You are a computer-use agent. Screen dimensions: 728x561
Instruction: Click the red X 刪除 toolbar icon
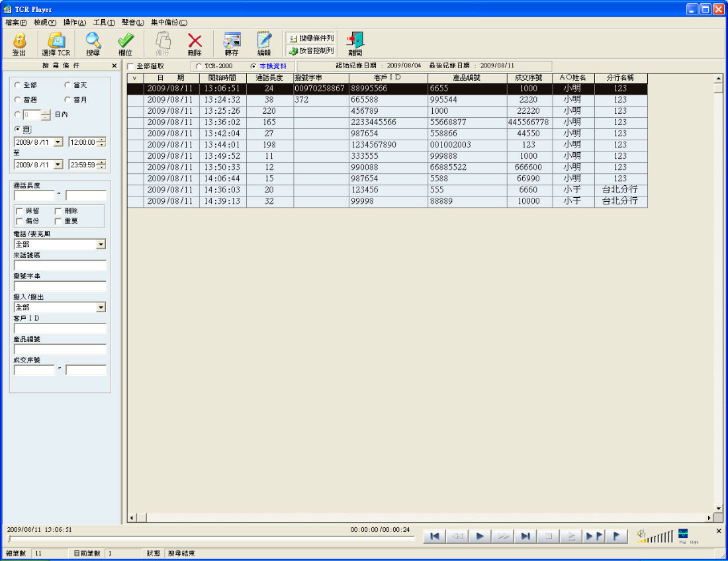195,44
